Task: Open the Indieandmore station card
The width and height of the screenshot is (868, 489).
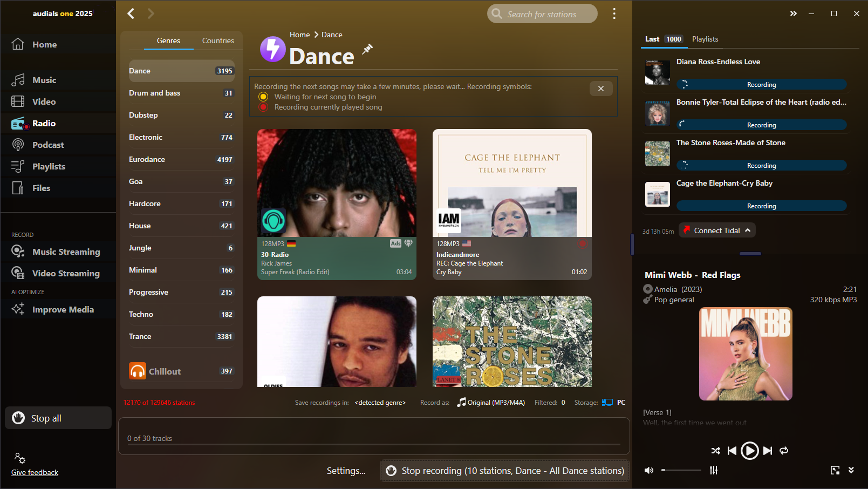Action: [512, 205]
